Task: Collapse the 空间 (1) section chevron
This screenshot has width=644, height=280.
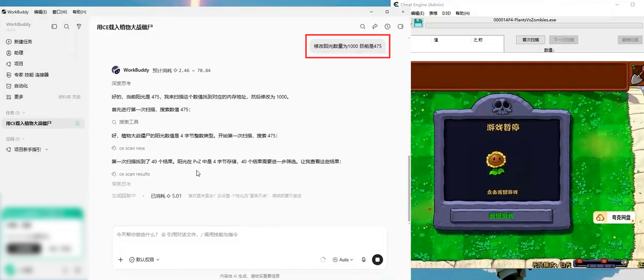Action: [23, 139]
